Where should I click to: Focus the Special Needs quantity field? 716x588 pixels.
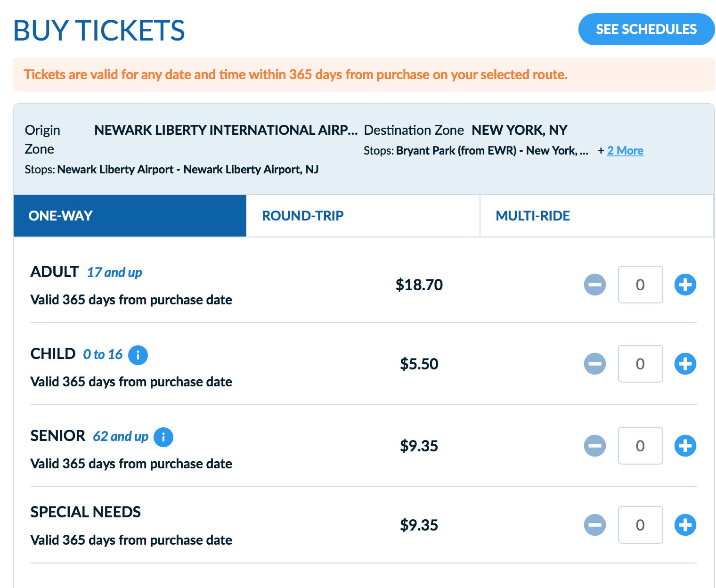click(x=640, y=525)
